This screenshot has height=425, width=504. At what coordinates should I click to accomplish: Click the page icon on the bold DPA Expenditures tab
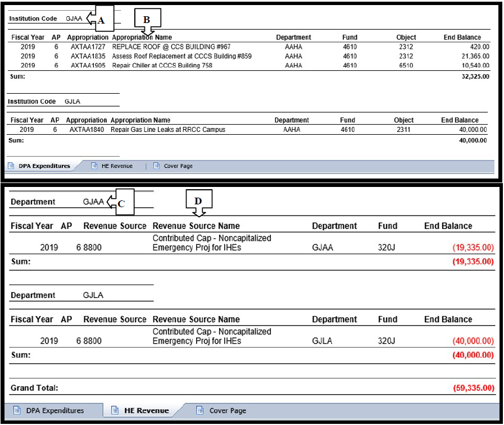pos(11,166)
